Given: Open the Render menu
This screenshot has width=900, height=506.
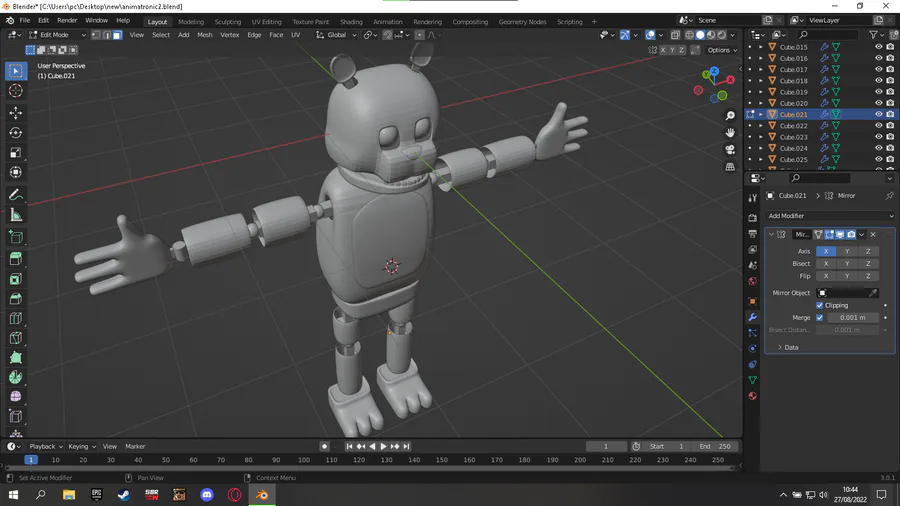Looking at the screenshot, I should 67,21.
